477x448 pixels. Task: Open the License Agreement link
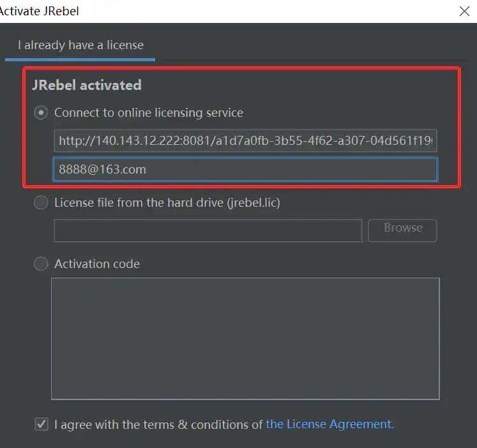(x=329, y=424)
